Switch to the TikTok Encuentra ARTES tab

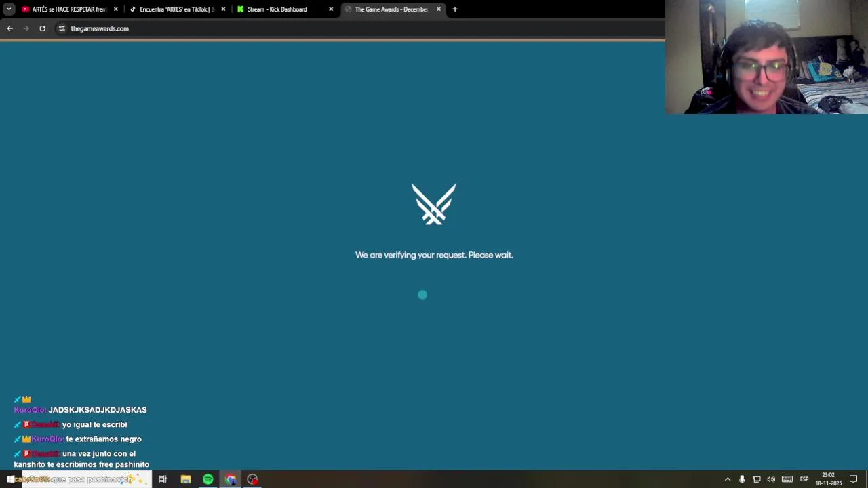pos(176,9)
